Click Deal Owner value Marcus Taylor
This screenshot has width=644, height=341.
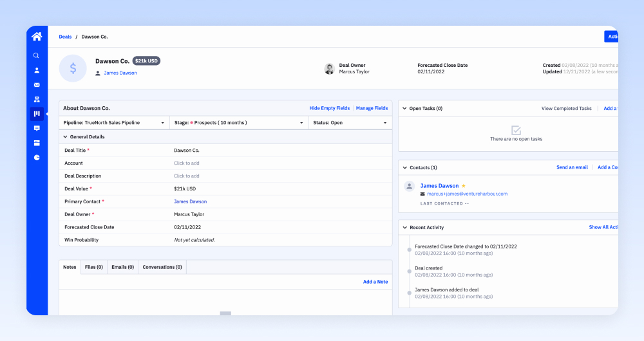coord(189,214)
